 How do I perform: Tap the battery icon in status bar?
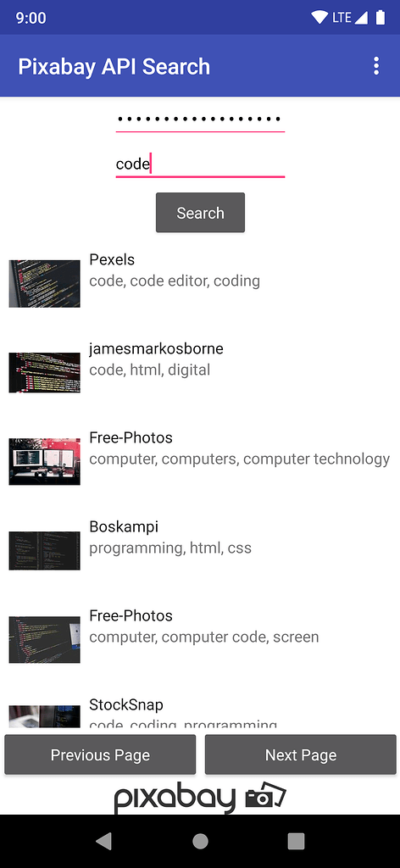(x=380, y=18)
